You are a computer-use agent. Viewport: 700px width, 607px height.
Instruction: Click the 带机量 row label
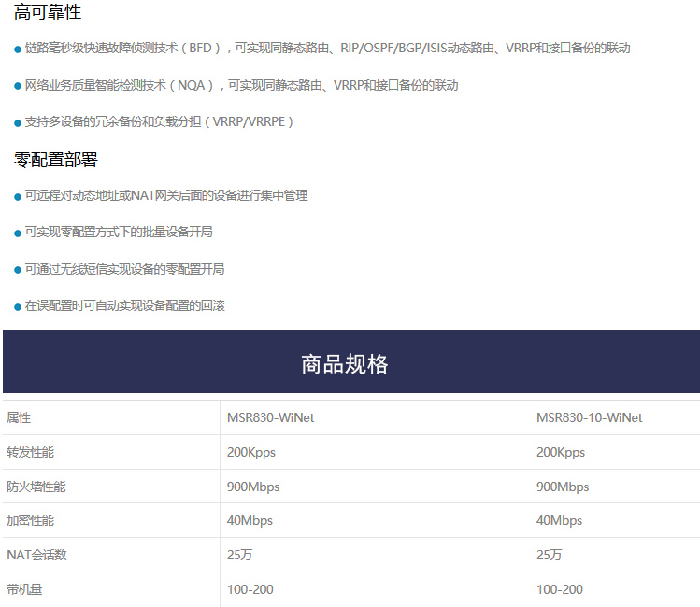pyautogui.click(x=24, y=589)
